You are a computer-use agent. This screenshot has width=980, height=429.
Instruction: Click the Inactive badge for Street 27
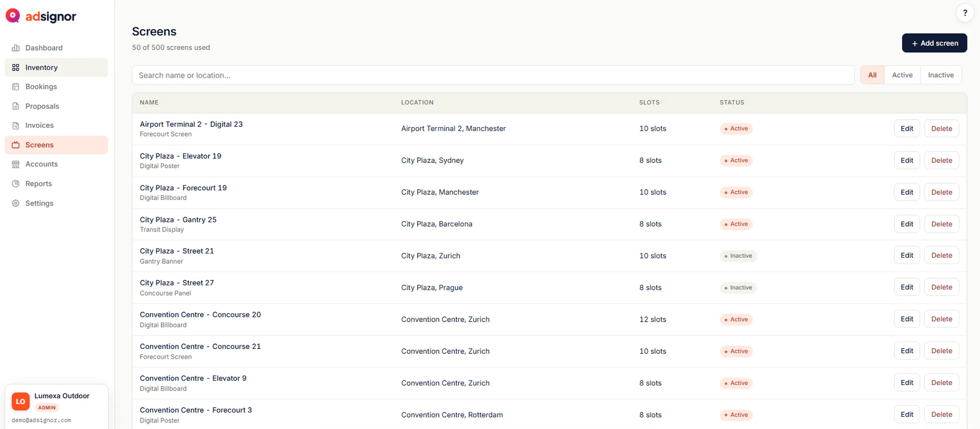(x=738, y=287)
